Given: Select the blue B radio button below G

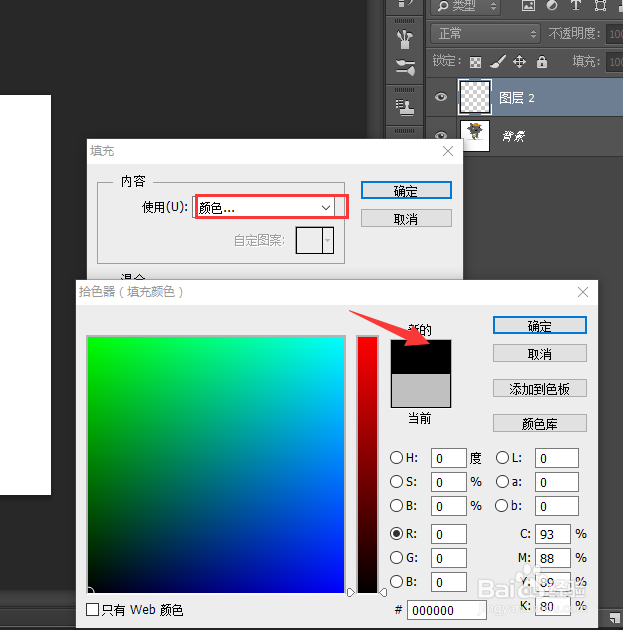Looking at the screenshot, I should click(x=396, y=581).
